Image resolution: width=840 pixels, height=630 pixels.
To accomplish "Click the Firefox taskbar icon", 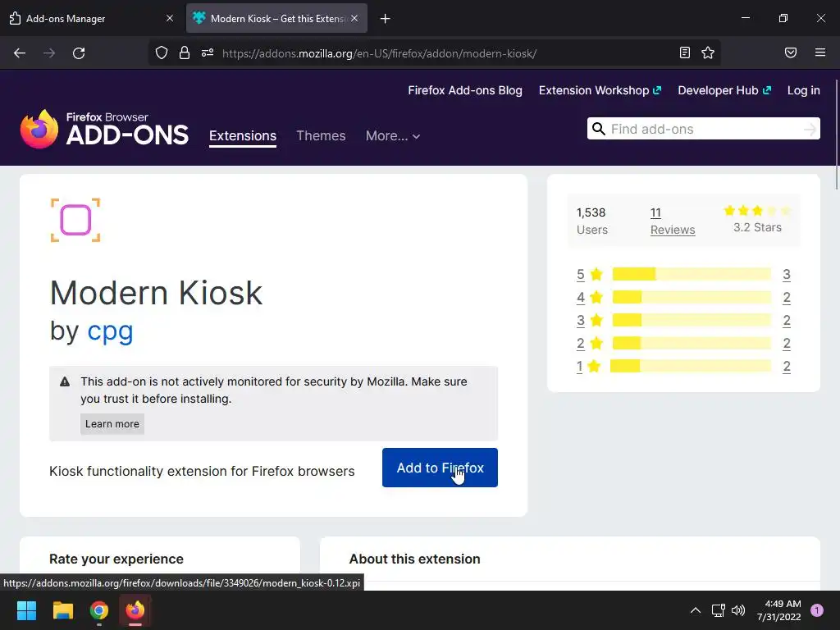I will point(135,610).
